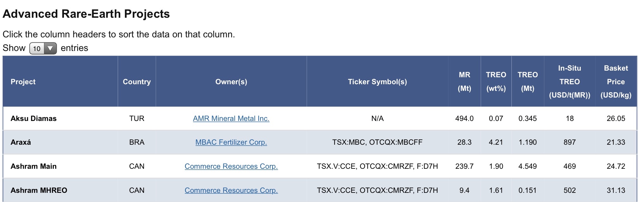Sort the table by Country column

(137, 81)
